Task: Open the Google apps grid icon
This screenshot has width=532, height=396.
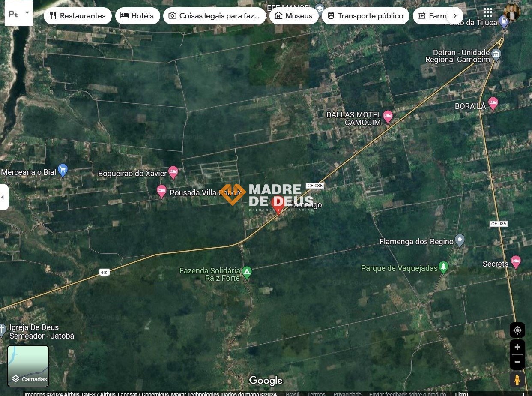Action: tap(487, 12)
